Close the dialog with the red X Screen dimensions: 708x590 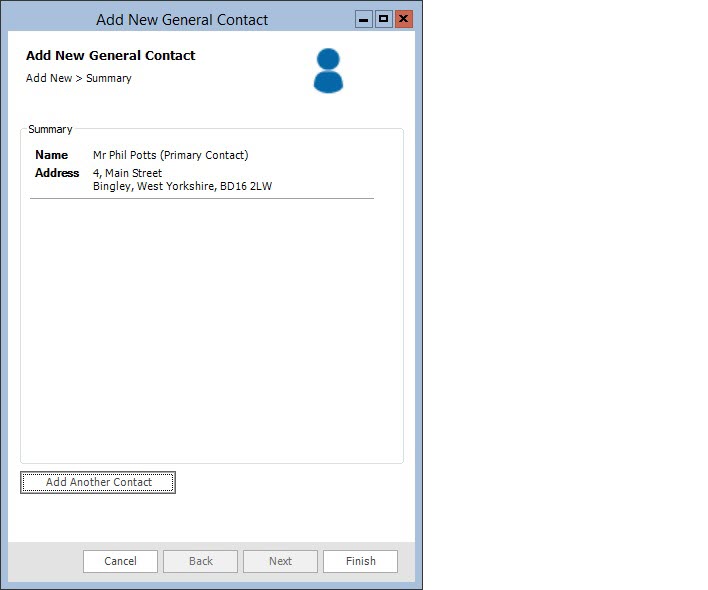pos(404,19)
